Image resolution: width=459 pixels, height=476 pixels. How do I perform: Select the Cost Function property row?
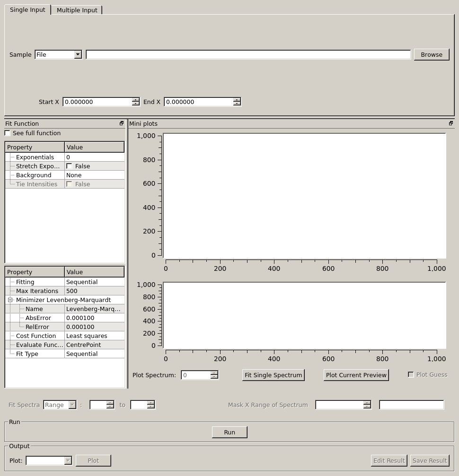point(36,336)
